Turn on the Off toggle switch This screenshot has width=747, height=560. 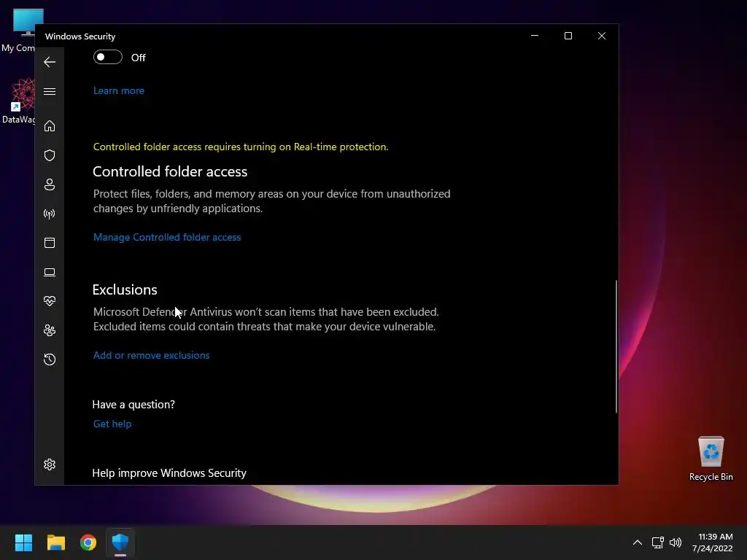click(108, 57)
